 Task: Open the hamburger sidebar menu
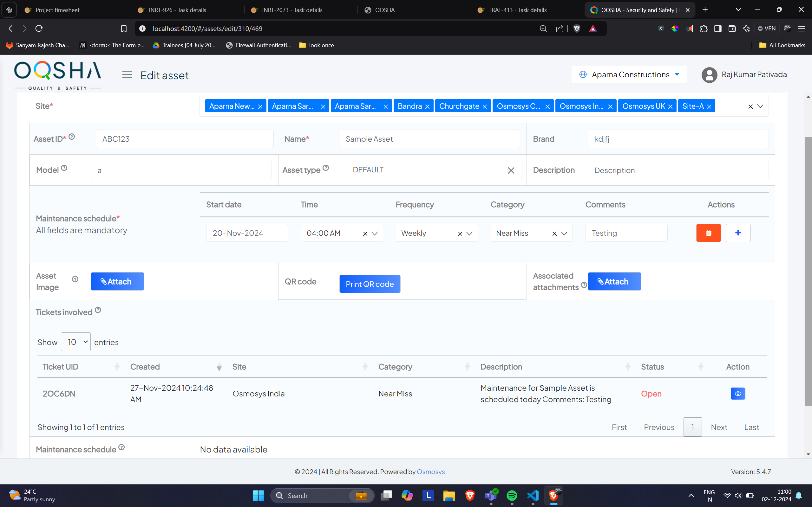(x=127, y=74)
